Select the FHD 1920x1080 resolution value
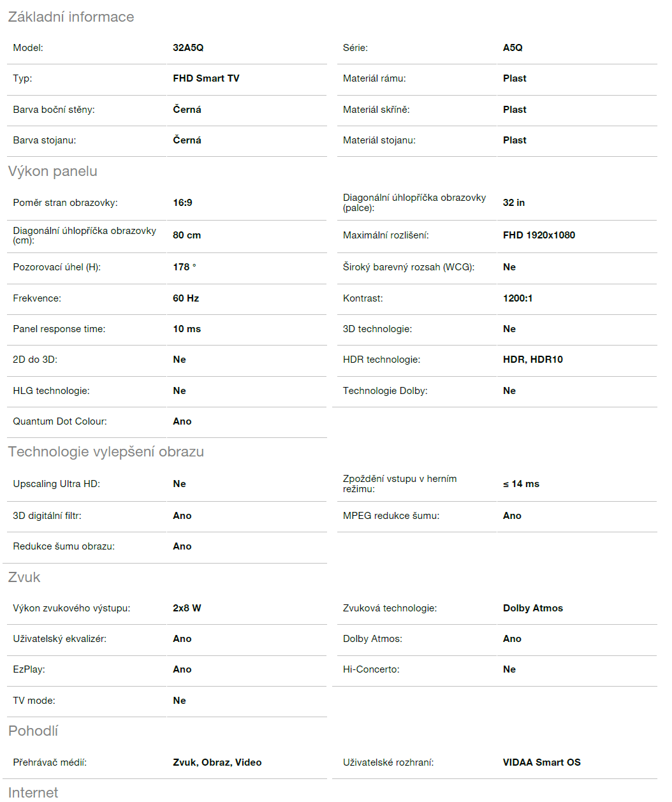Screen dimensions: 672x802 (x=539, y=235)
